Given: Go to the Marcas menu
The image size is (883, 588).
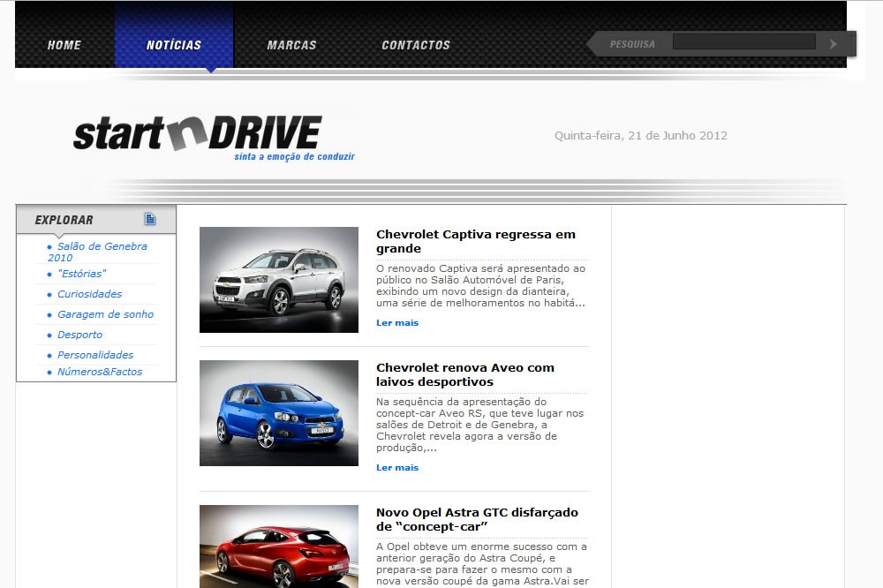Looking at the screenshot, I should coord(291,45).
